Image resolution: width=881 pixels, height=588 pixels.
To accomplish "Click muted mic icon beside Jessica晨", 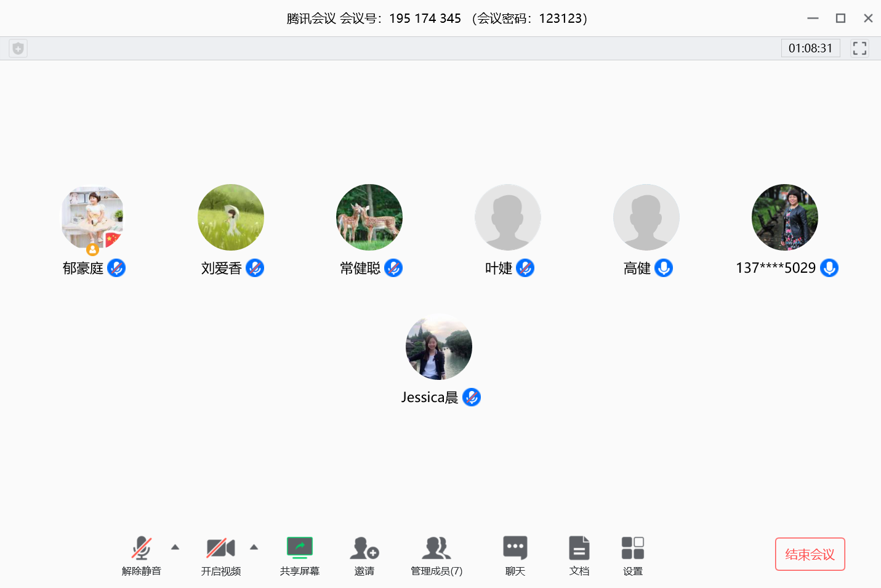I will [x=472, y=397].
